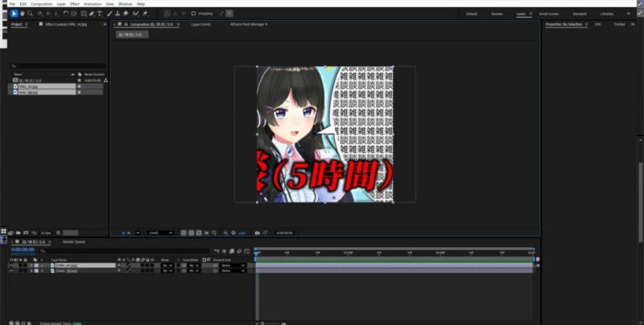644x325 pixels.
Task: Select the Brush tool
Action: point(109,14)
